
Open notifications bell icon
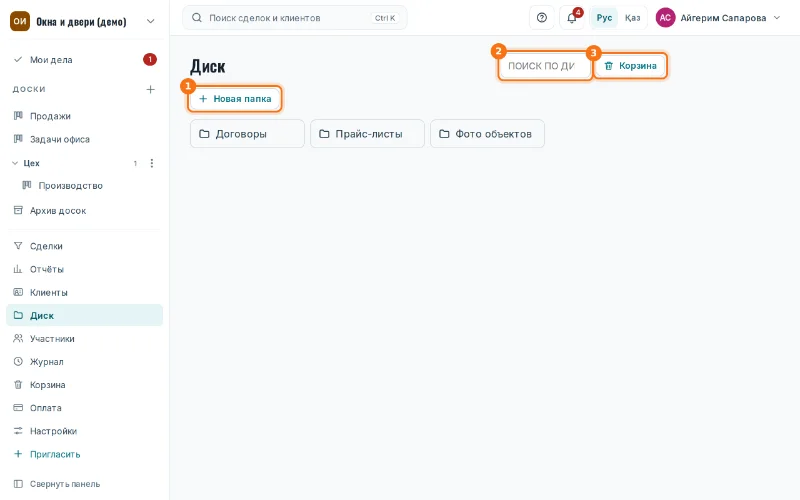(571, 18)
